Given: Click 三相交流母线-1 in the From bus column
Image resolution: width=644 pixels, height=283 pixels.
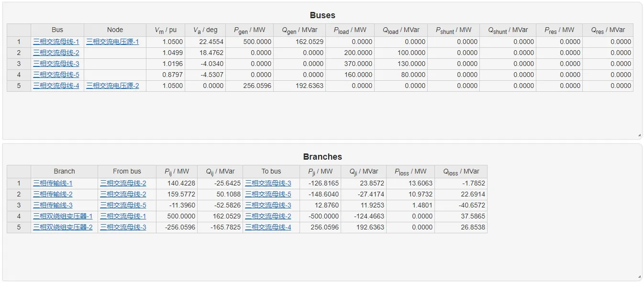Looking at the screenshot, I should click(x=123, y=216).
